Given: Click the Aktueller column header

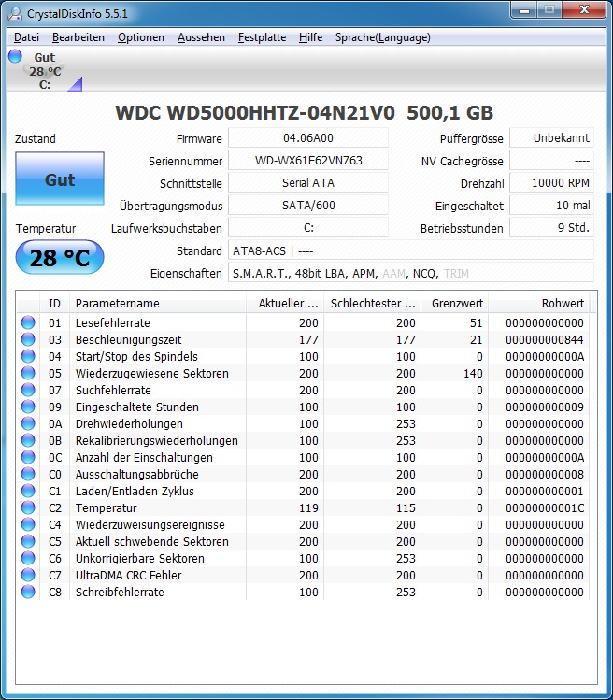Looking at the screenshot, I should click(285, 303).
